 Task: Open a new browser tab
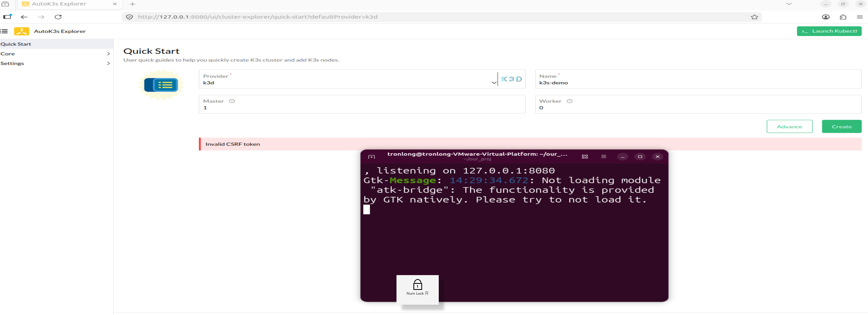pos(132,4)
